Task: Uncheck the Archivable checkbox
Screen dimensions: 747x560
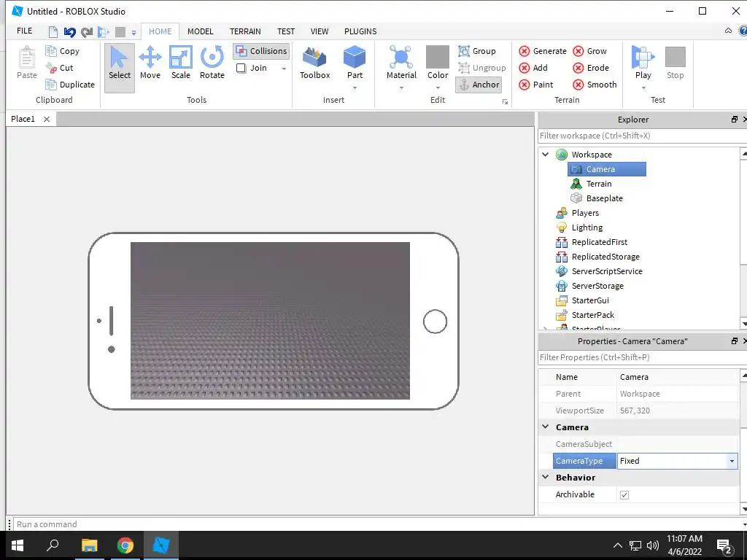Action: click(624, 495)
